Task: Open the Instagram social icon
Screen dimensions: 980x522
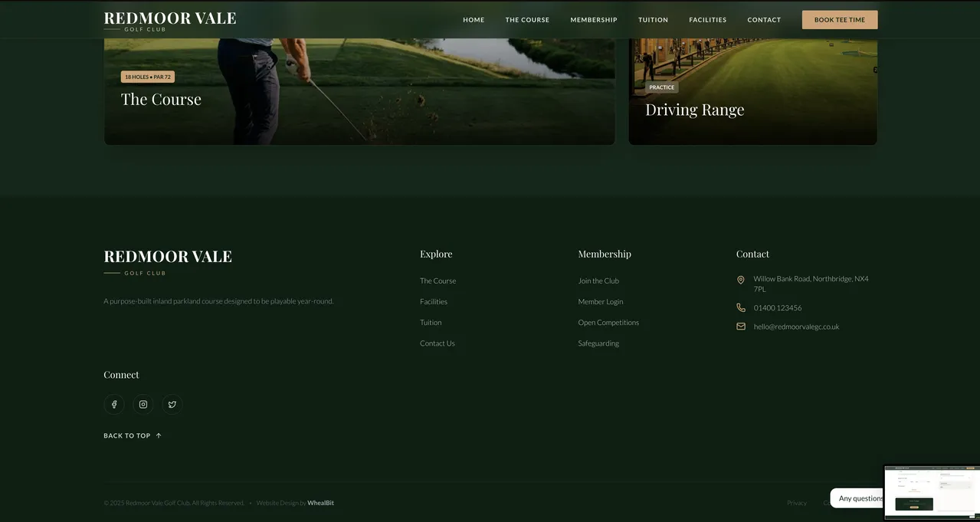Action: pos(143,405)
